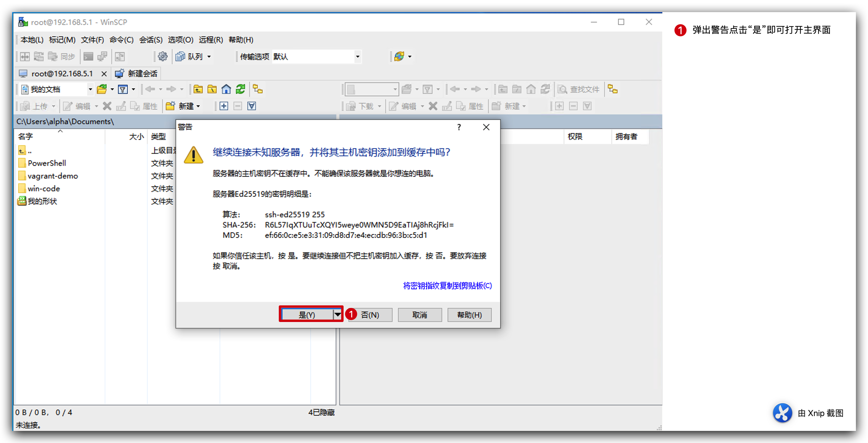Click the globe update/refresh icon in toolbar
Viewport: 868px width, 443px height.
399,56
